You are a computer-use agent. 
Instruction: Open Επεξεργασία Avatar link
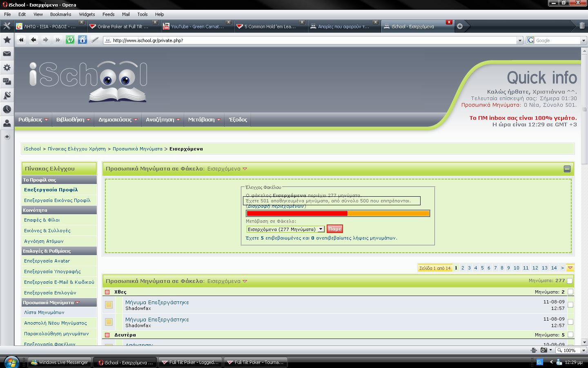tap(47, 261)
